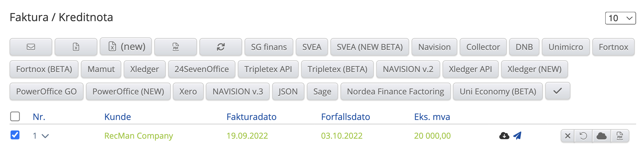Click the cloud download icon on invoice row
This screenshot has width=644, height=148.
504,136
